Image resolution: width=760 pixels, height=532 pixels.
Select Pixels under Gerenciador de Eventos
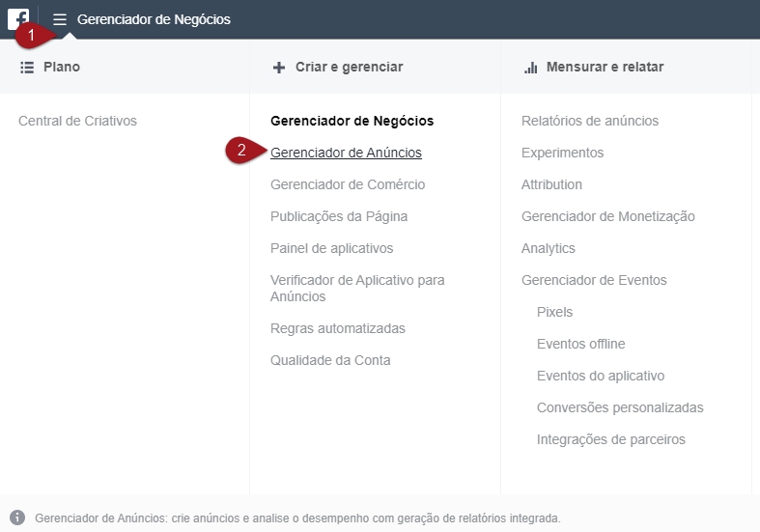[554, 312]
